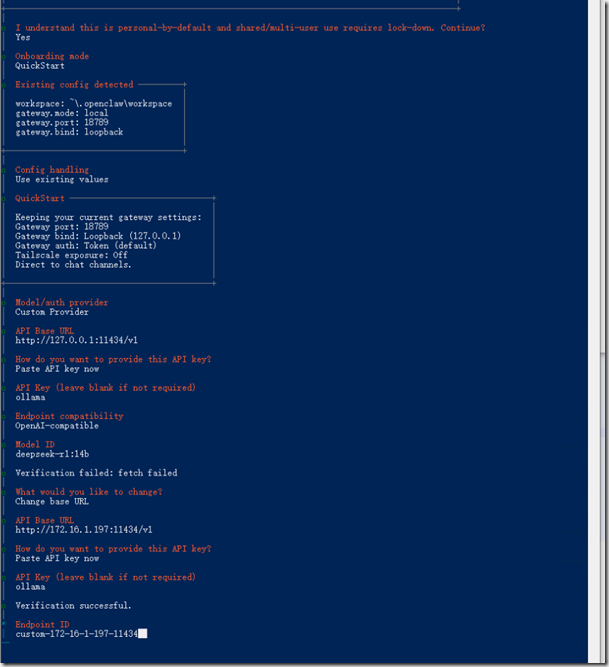Click the 'Existing config detected' box heading
This screenshot has width=609, height=667.
click(74, 85)
